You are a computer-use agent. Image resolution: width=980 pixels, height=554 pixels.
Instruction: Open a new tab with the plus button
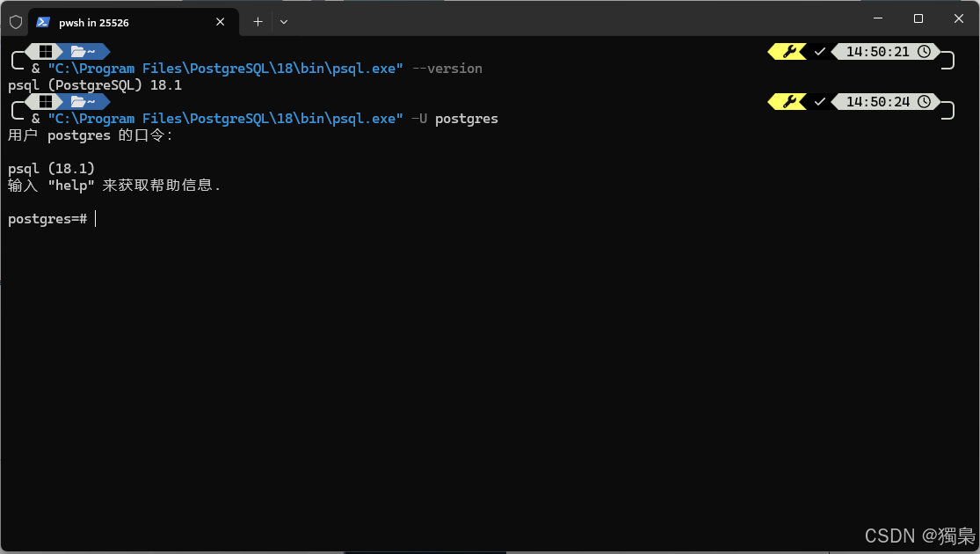point(257,21)
